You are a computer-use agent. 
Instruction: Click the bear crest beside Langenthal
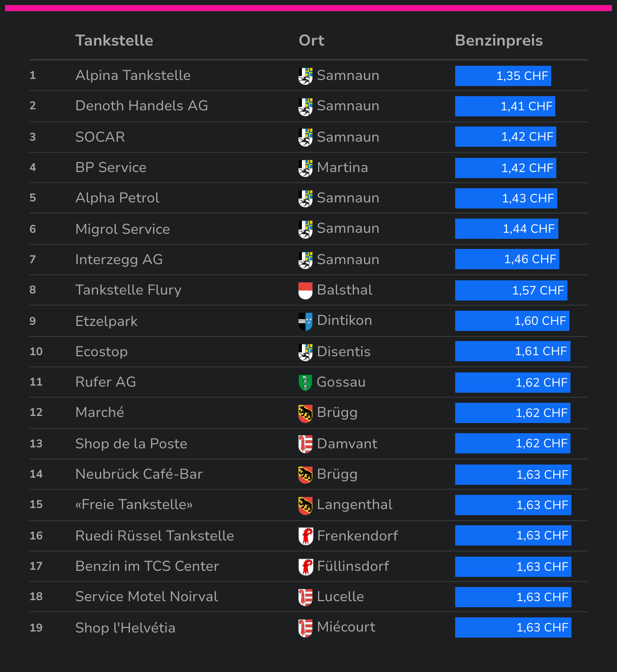(x=305, y=505)
